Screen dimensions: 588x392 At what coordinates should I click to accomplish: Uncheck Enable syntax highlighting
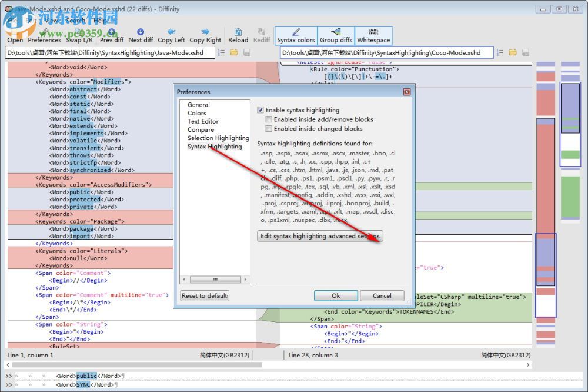coord(260,110)
